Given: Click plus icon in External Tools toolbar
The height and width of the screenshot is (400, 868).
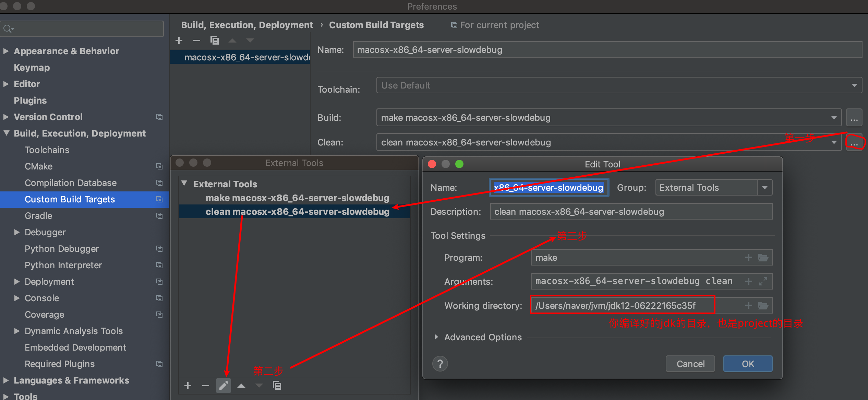Looking at the screenshot, I should point(188,386).
